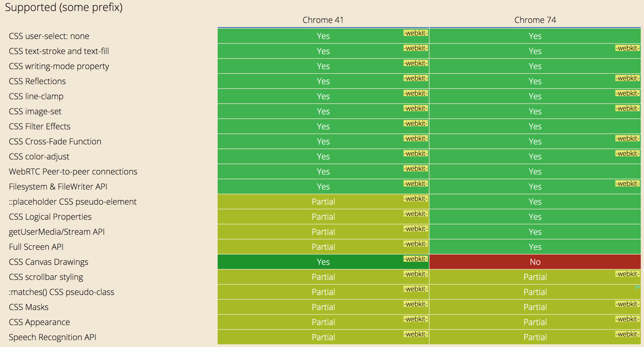
Task: Open the Speech Recognition API link
Action: (52, 338)
